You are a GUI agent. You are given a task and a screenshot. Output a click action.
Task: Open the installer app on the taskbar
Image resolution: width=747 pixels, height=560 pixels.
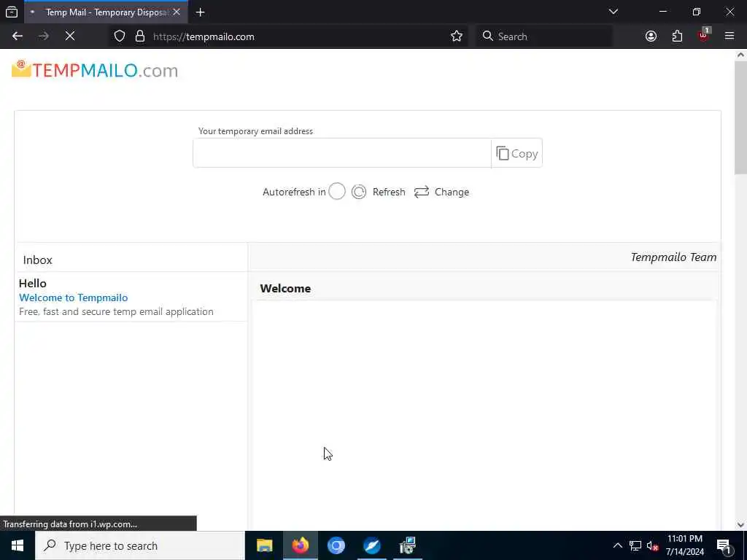(407, 545)
